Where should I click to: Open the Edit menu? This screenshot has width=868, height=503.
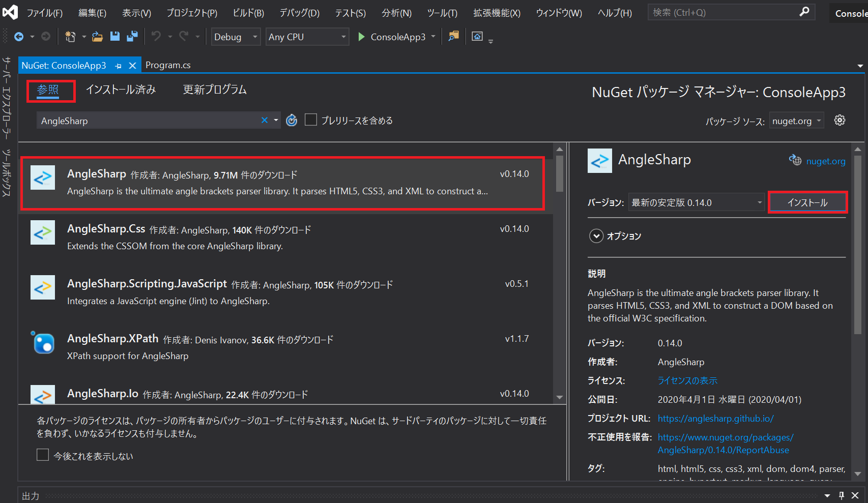92,13
